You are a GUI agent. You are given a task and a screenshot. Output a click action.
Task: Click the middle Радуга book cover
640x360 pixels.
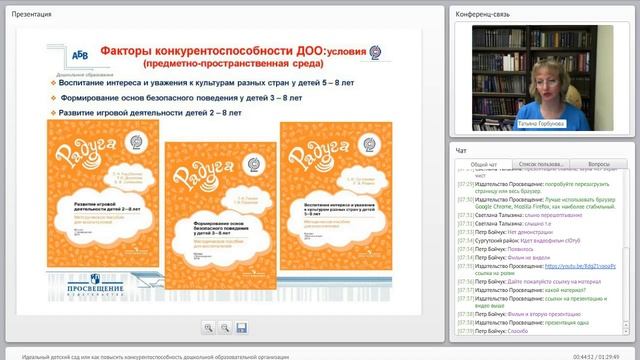[220, 216]
